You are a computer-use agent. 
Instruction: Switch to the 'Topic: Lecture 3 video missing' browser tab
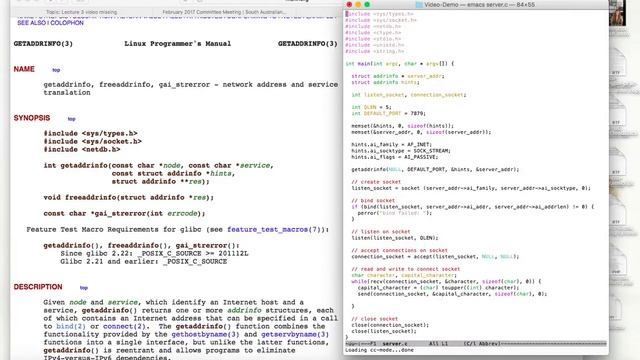click(x=81, y=12)
